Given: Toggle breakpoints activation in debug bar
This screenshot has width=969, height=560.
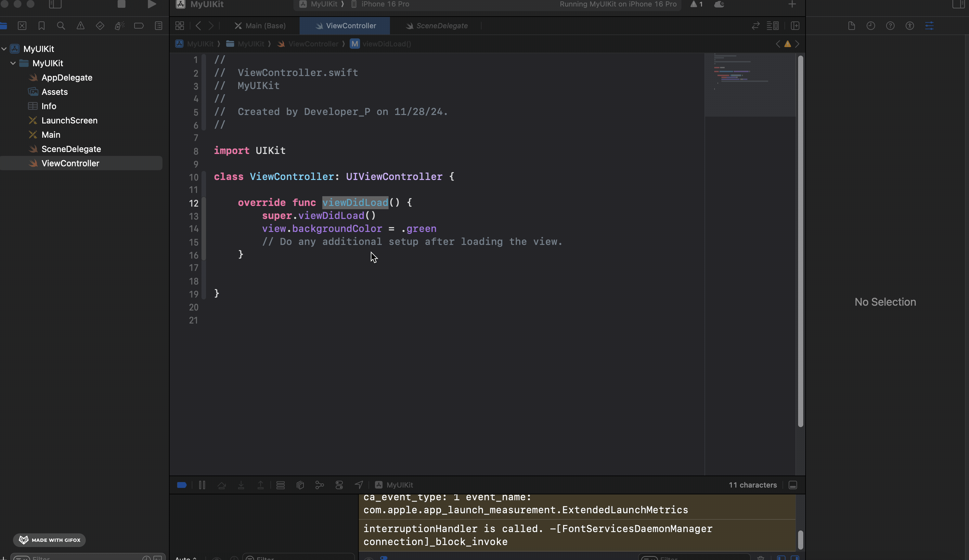Looking at the screenshot, I should (182, 485).
